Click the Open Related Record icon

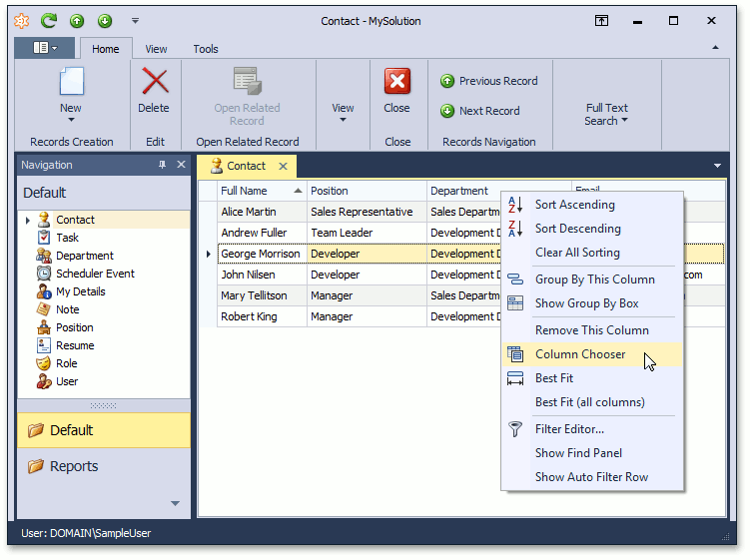click(248, 81)
